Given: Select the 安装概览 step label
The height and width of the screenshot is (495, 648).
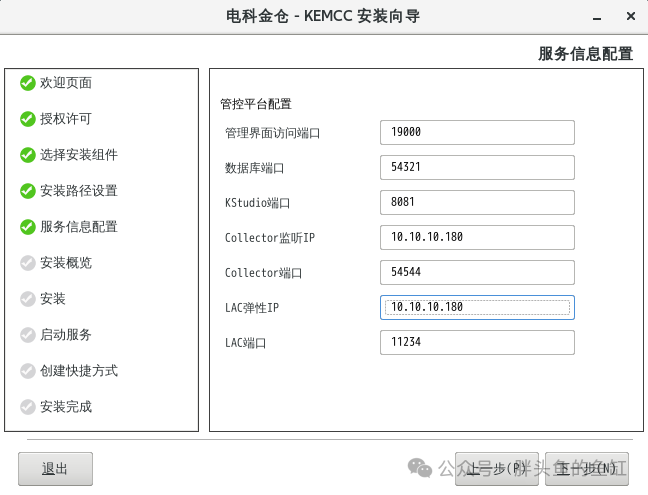Looking at the screenshot, I should coord(66,263).
